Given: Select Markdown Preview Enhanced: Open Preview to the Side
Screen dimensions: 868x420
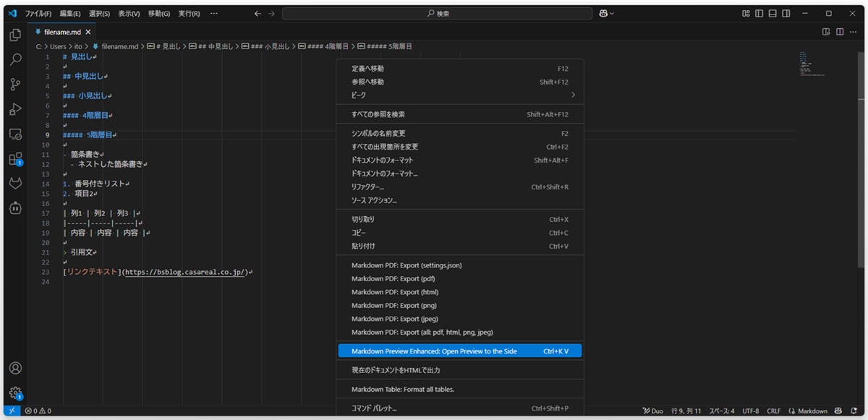Looking at the screenshot, I should tap(459, 351).
